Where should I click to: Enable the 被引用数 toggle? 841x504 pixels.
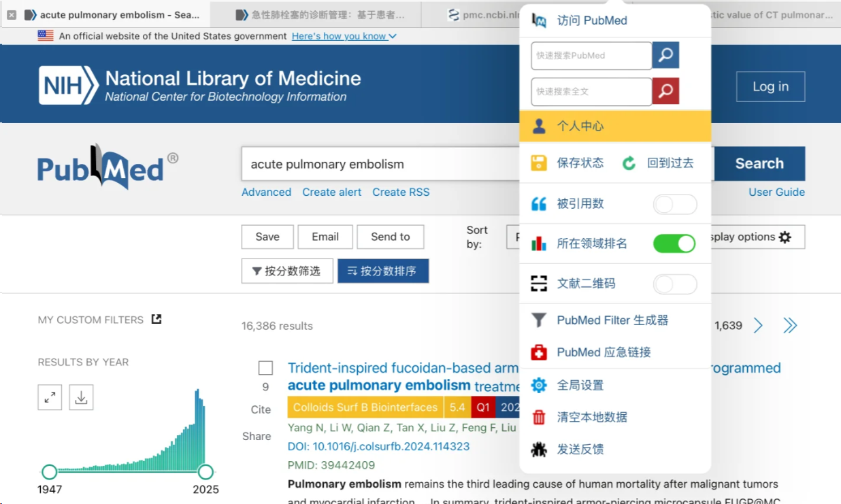click(x=675, y=203)
